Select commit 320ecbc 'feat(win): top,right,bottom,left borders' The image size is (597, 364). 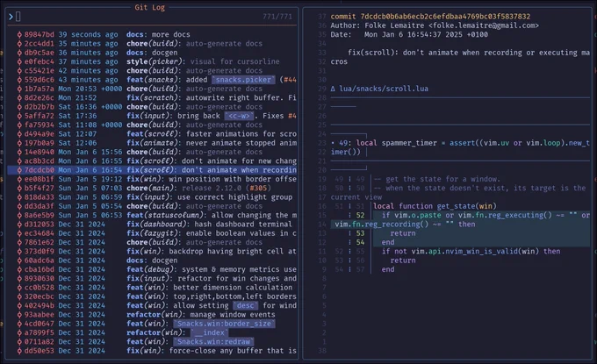click(152, 296)
